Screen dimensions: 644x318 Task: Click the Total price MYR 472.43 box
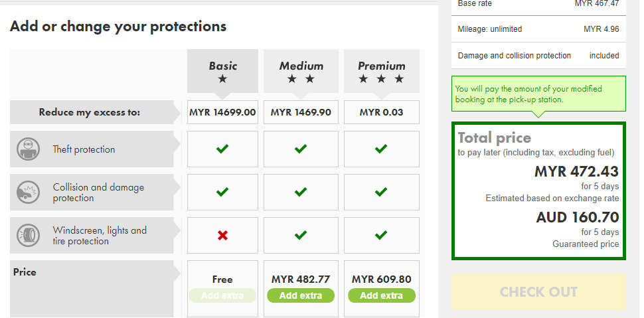pos(538,191)
